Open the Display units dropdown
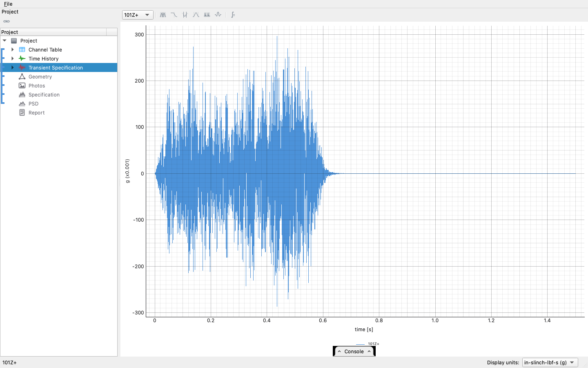This screenshot has width=588, height=368. [550, 362]
